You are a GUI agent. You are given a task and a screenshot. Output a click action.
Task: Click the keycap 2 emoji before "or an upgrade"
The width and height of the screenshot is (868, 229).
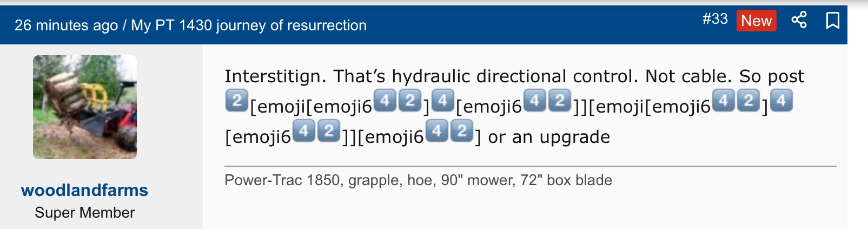pos(462,132)
